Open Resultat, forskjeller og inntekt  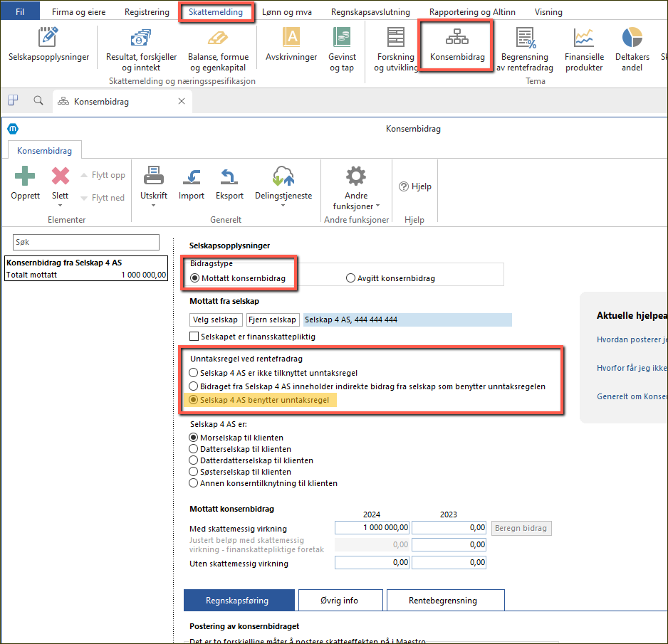click(x=141, y=50)
